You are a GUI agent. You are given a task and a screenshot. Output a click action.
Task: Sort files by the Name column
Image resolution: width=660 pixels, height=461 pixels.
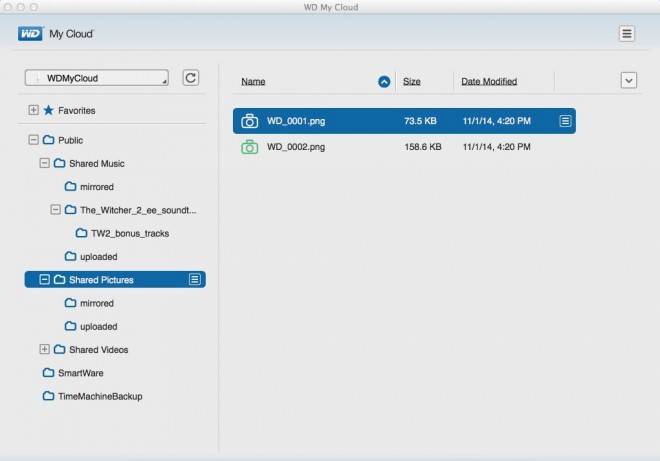(253, 82)
